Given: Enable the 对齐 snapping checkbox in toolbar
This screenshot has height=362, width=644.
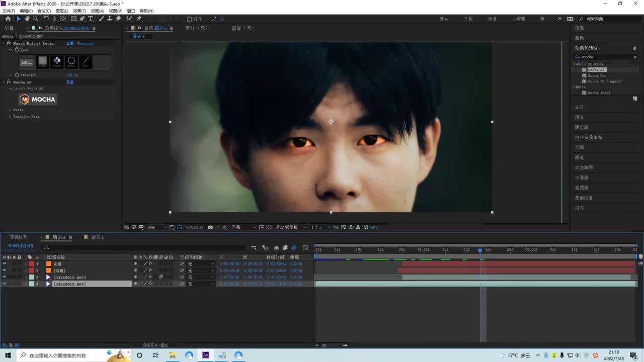Looking at the screenshot, I should point(189,19).
